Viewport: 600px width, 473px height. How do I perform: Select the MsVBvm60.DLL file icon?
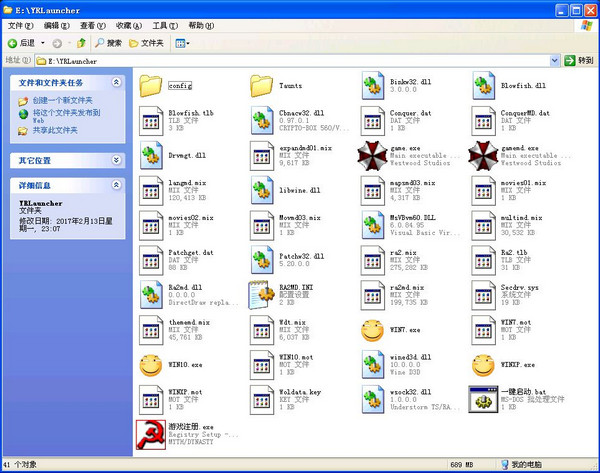pyautogui.click(x=372, y=225)
